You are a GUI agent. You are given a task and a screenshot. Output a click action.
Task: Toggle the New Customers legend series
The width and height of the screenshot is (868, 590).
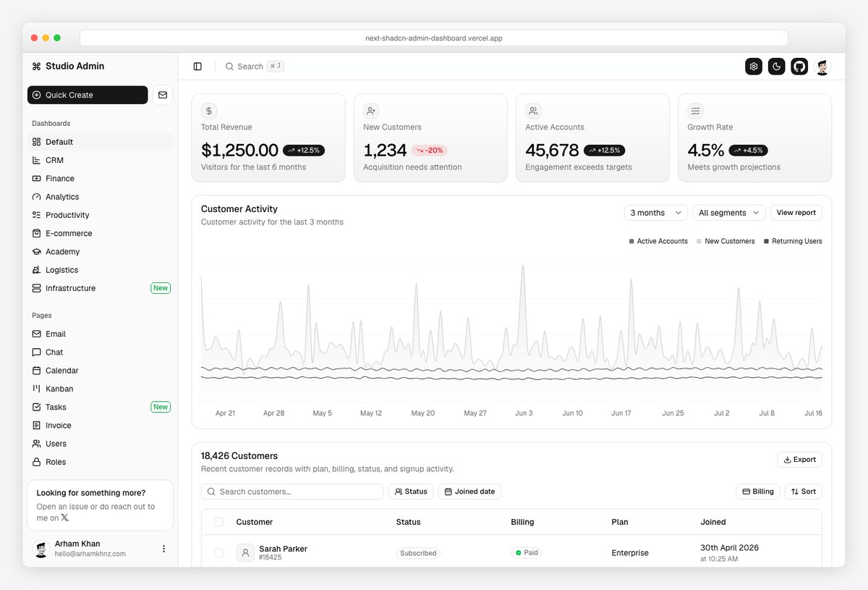(726, 241)
